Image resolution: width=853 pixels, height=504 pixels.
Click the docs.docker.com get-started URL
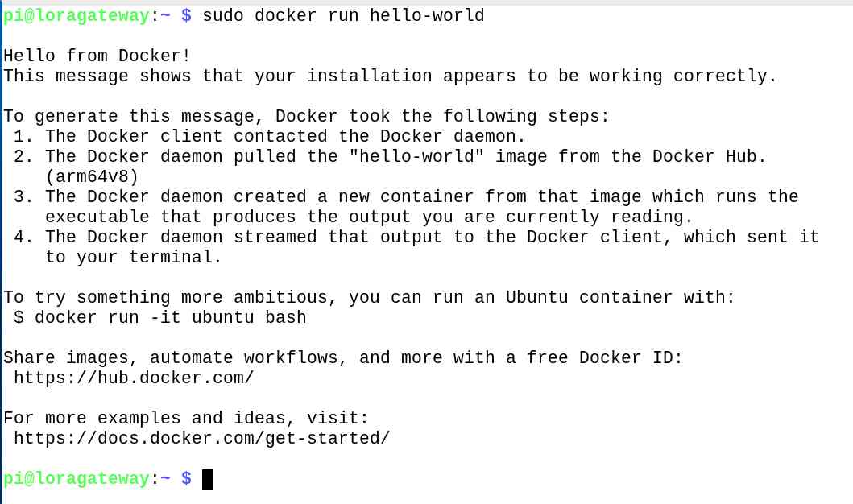(x=202, y=438)
